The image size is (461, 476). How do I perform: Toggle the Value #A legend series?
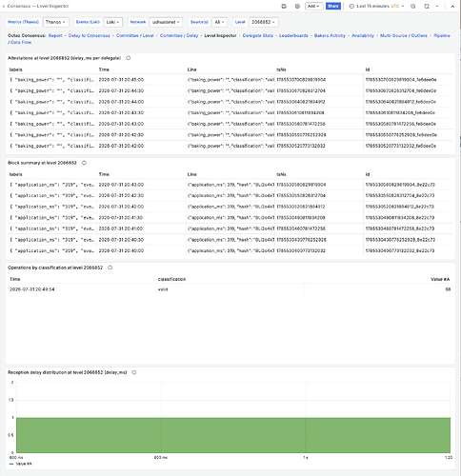click(x=24, y=464)
